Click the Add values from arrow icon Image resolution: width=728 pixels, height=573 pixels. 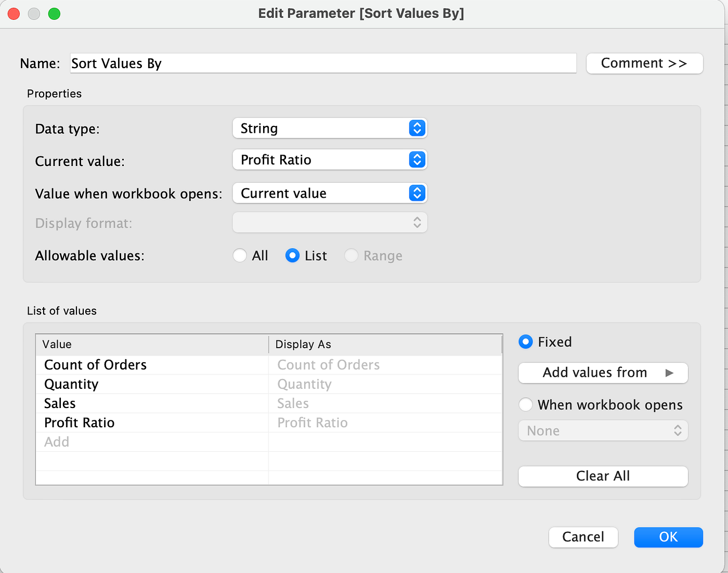[670, 373]
